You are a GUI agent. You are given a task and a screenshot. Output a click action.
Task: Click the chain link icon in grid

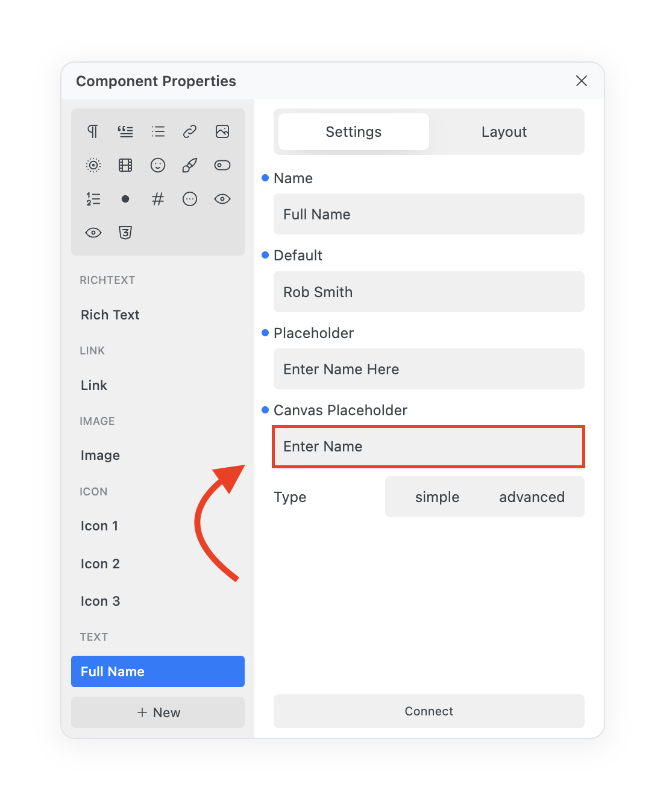190,131
